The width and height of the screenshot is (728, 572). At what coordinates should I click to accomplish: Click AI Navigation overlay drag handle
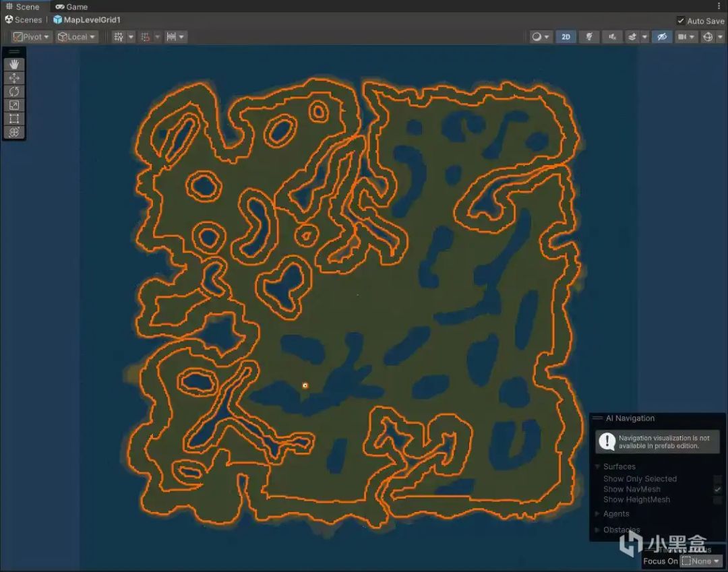(x=597, y=418)
